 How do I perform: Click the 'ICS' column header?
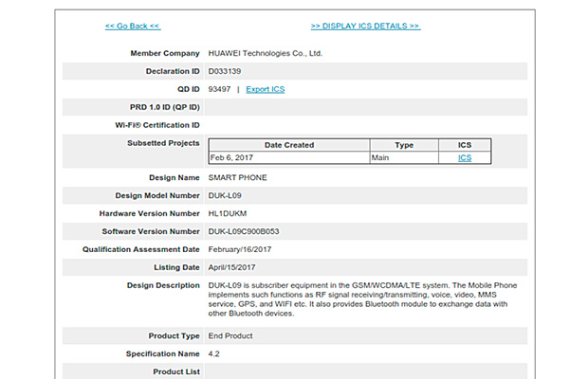[x=465, y=145]
